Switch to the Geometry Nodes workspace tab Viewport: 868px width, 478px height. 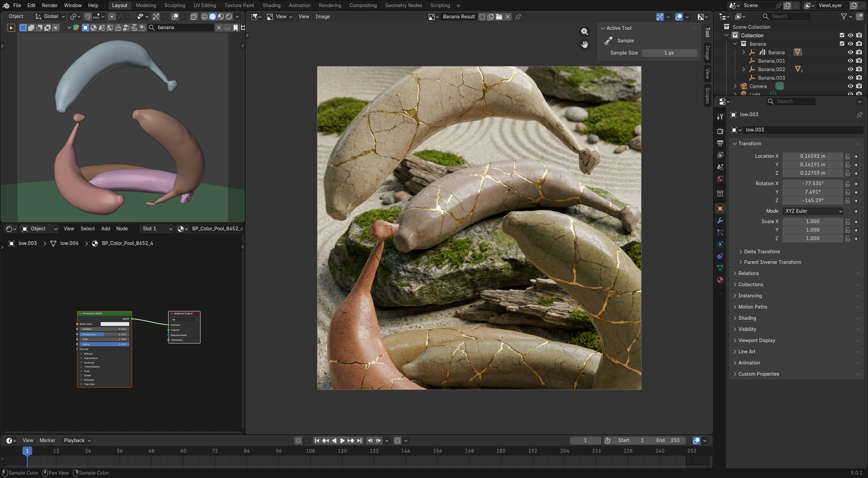pyautogui.click(x=403, y=5)
